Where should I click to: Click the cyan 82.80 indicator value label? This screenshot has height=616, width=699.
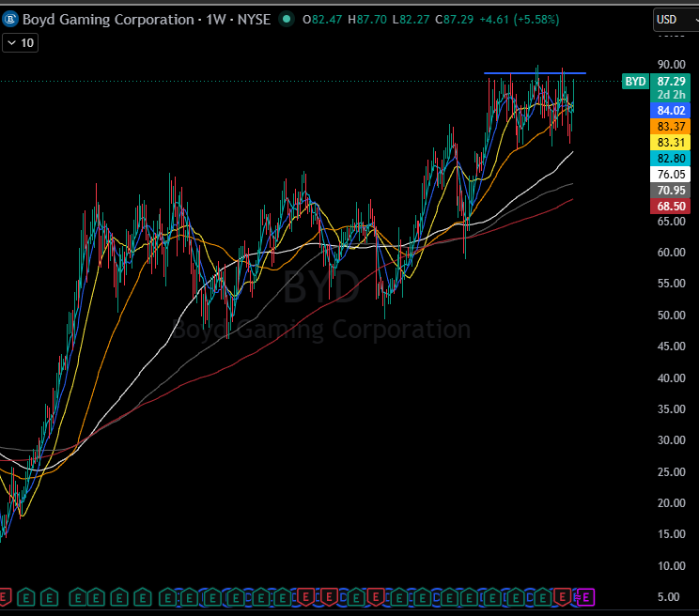(671, 159)
